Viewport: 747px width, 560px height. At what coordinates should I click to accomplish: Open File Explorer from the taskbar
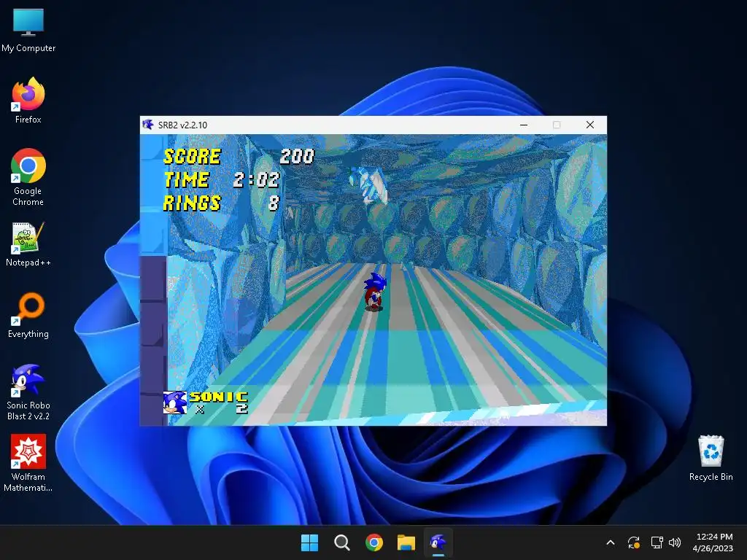point(406,542)
